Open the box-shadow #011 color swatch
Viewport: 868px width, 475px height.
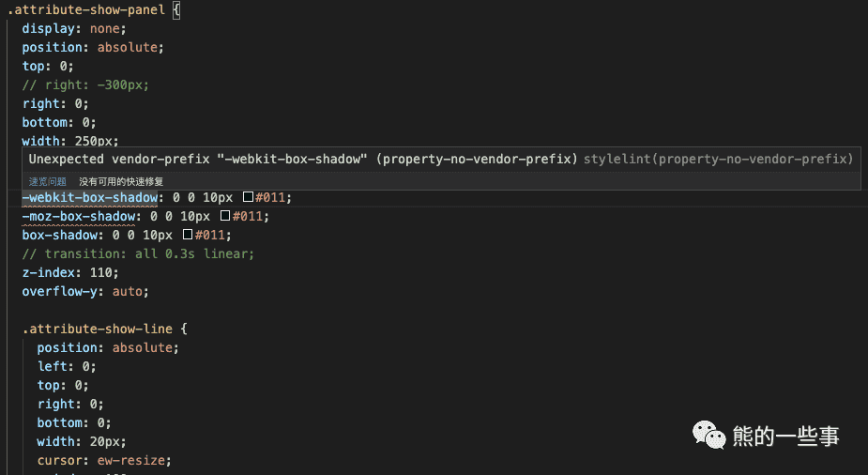click(x=188, y=235)
